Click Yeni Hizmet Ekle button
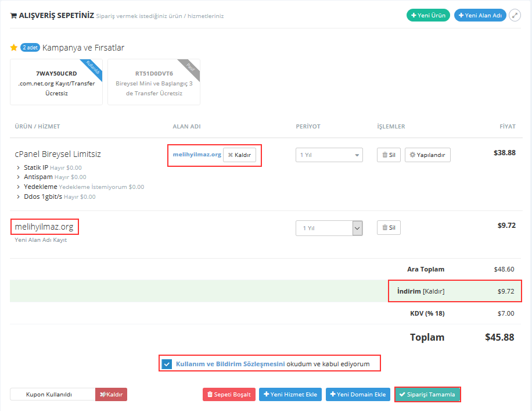 tap(290, 395)
